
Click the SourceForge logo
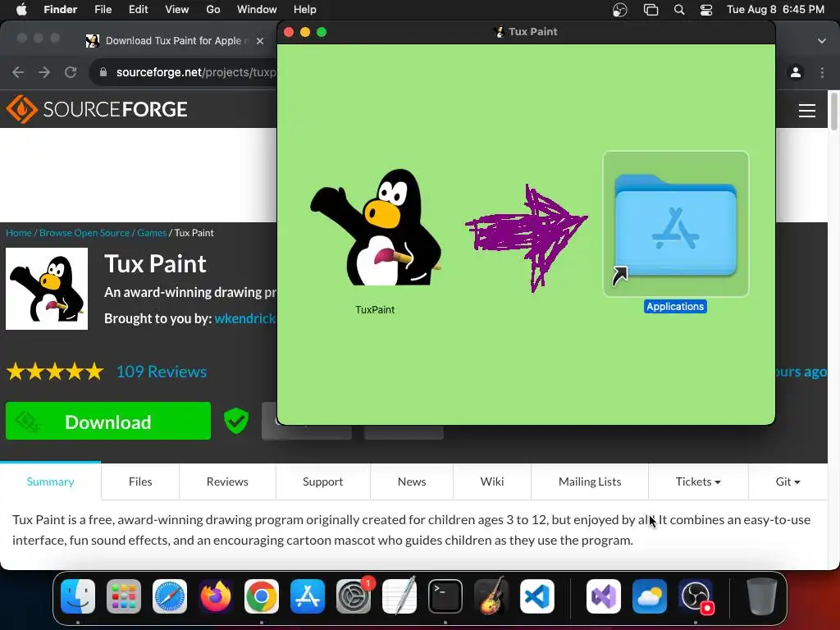pos(97,109)
